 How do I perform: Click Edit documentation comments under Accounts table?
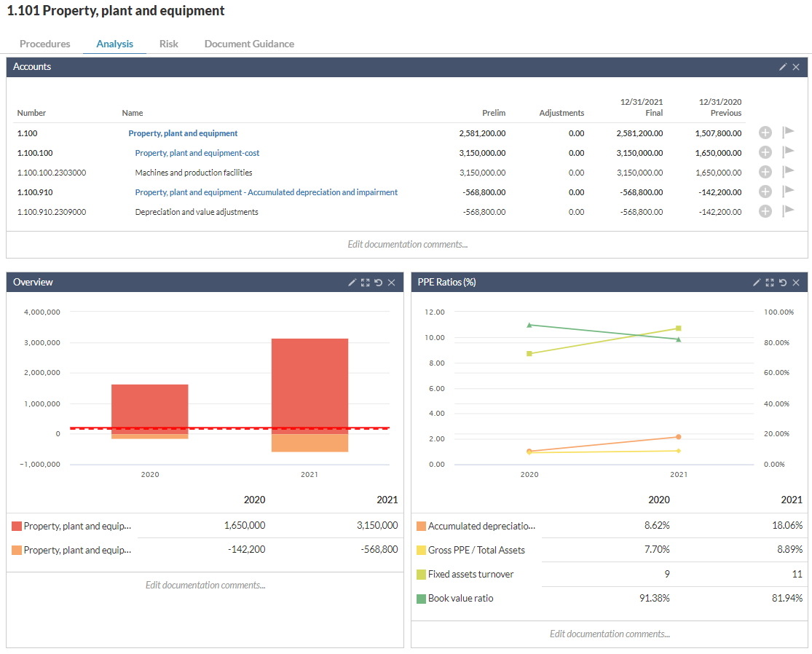407,244
